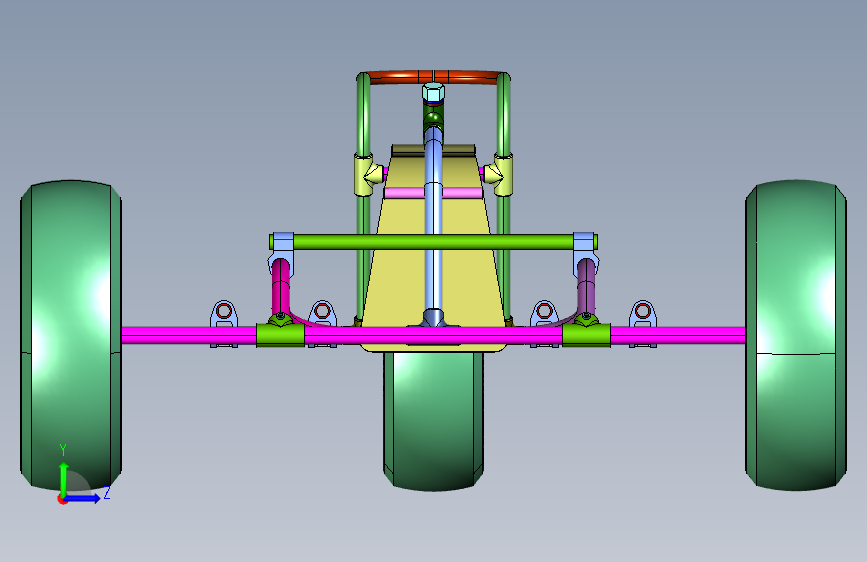This screenshot has height=562, width=867.
Task: Select the left green clamp on the axle
Action: [x=280, y=335]
